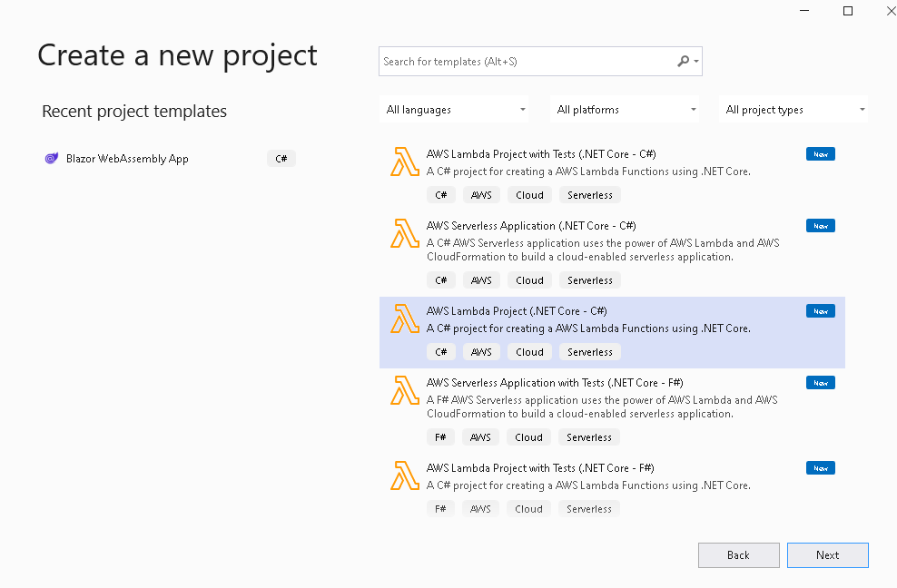The height and width of the screenshot is (588, 897).
Task: Click Serverless tag in selected AWS Lambda Project row
Action: pyautogui.click(x=590, y=352)
